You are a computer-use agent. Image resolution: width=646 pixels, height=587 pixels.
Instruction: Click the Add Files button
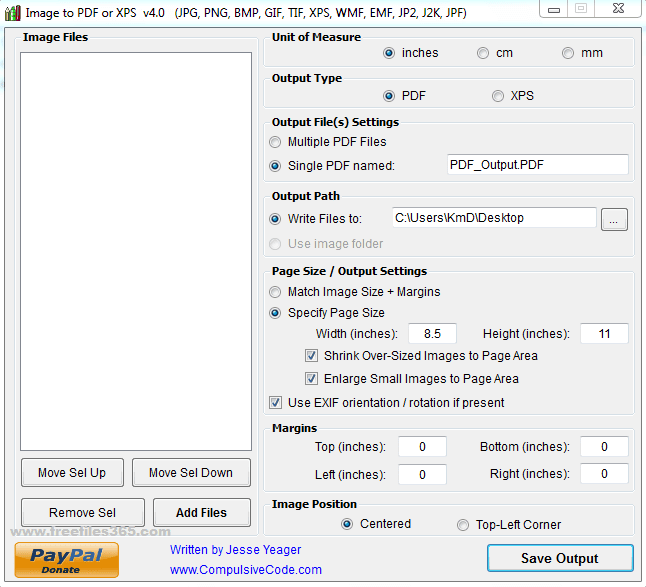(202, 512)
